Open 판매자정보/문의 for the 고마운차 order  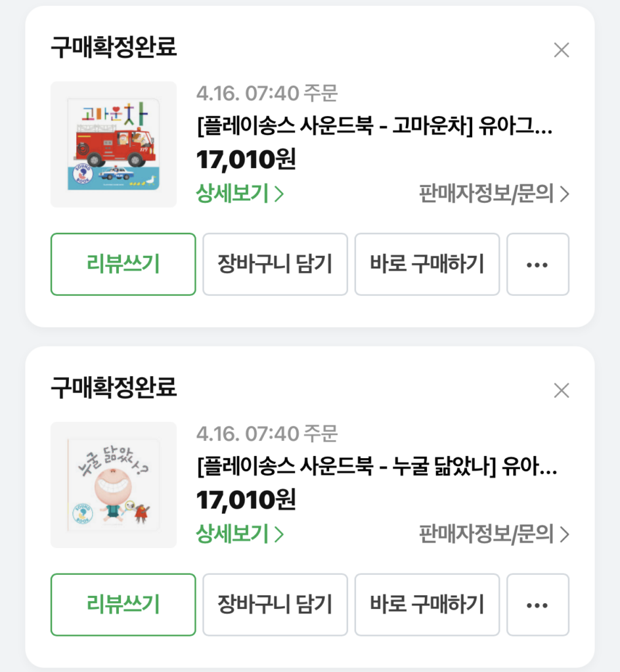click(x=495, y=194)
